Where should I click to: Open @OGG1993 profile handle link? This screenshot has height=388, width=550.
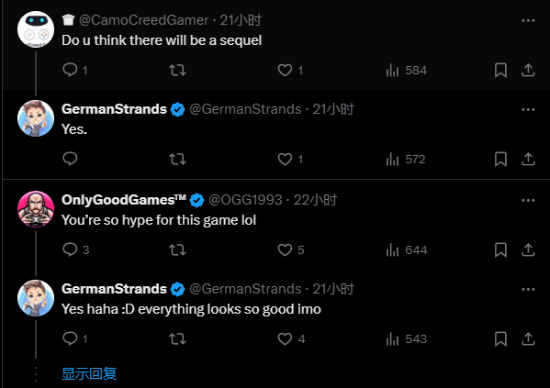tap(245, 200)
